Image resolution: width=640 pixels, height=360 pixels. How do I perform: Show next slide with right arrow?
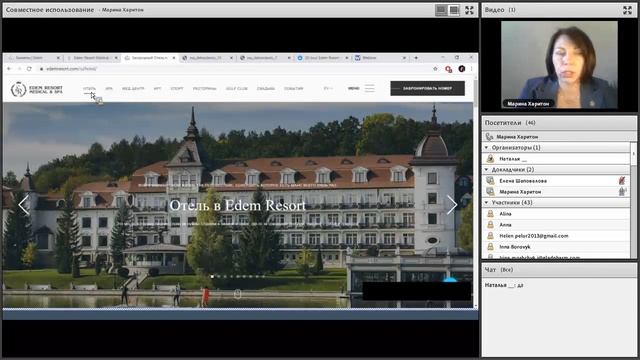pos(452,204)
